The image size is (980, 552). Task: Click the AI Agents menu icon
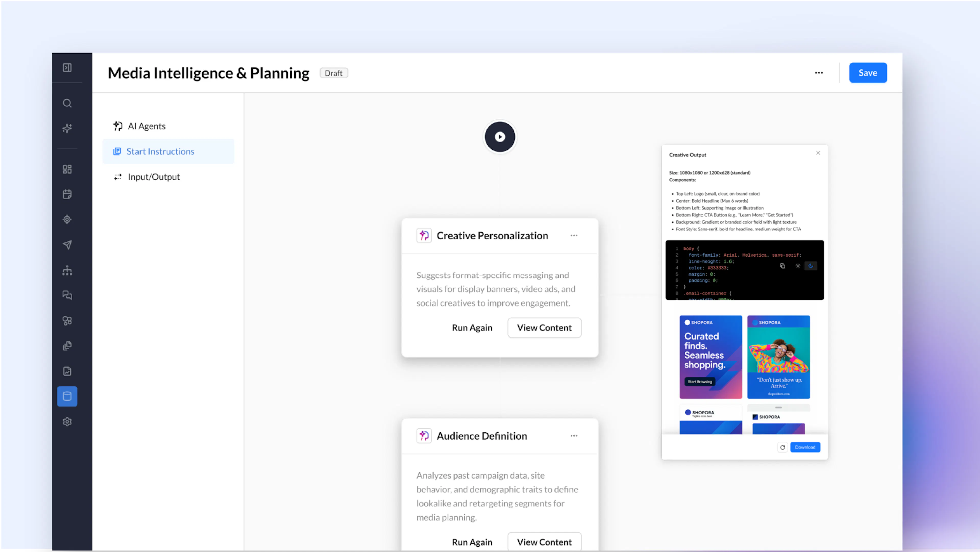point(118,126)
